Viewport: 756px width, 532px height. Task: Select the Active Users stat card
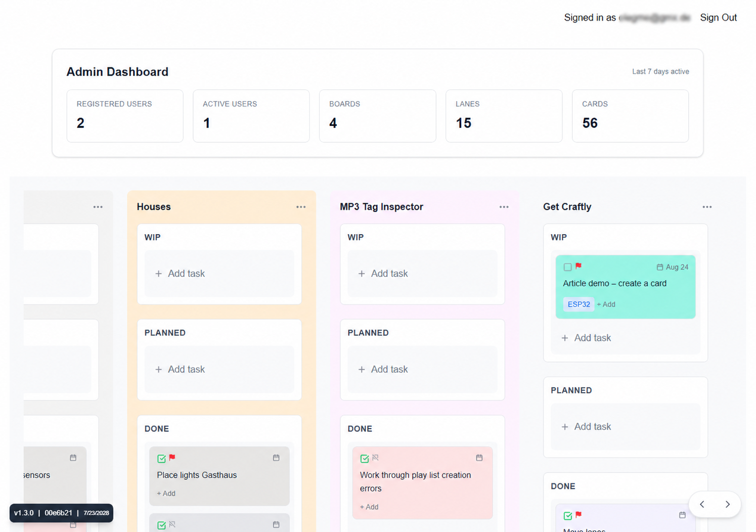(x=251, y=116)
